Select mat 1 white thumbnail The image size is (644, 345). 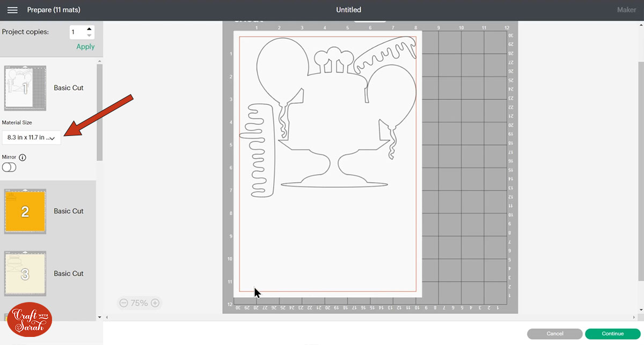25,88
